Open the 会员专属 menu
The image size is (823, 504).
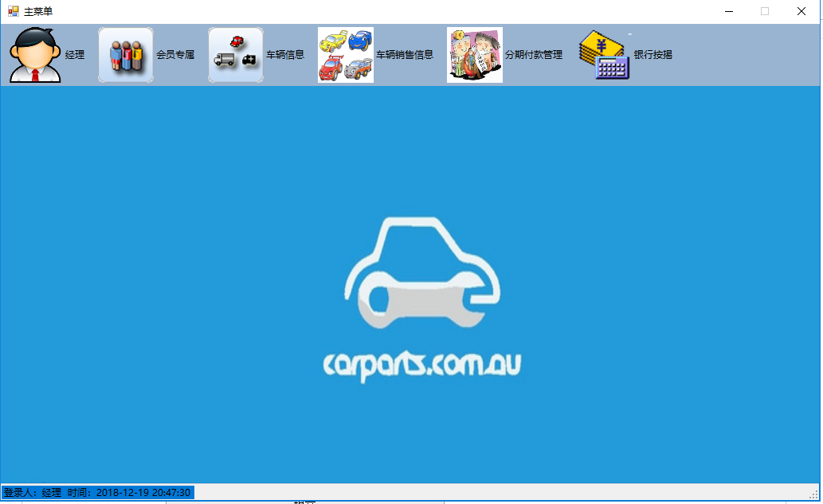pos(175,55)
